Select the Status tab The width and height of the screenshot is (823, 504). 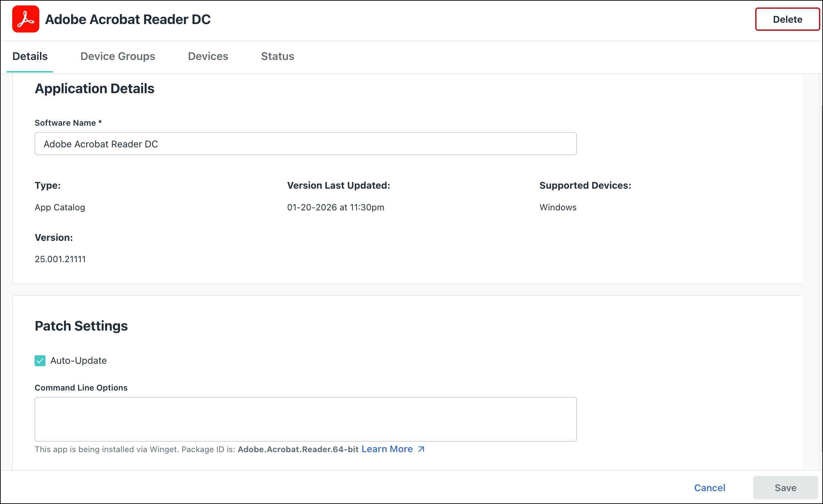[x=277, y=56]
